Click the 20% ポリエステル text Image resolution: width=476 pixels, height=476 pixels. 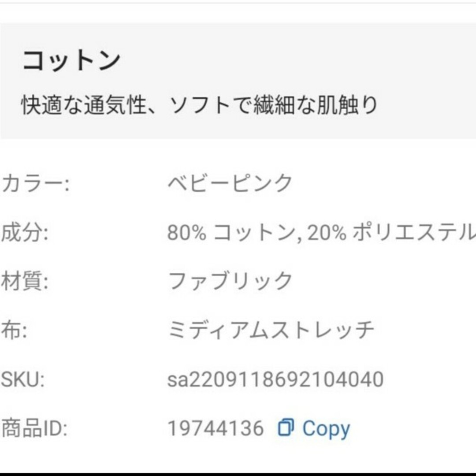[391, 233]
